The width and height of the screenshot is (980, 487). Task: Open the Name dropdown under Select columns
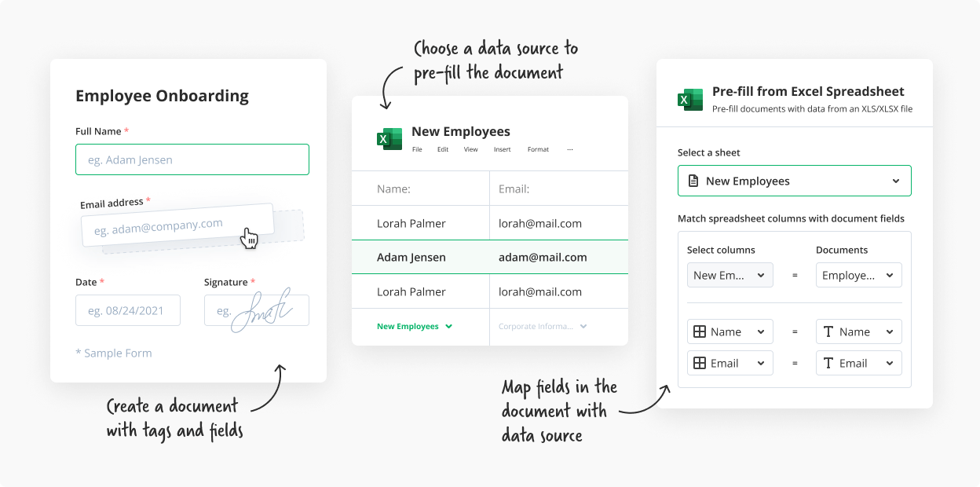pyautogui.click(x=759, y=331)
